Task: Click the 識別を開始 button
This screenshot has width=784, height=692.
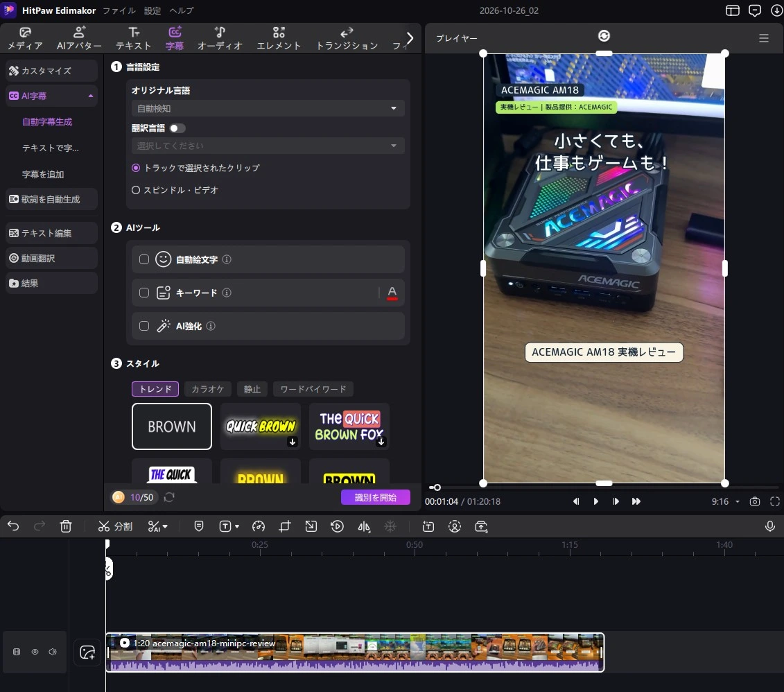Action: 376,497
